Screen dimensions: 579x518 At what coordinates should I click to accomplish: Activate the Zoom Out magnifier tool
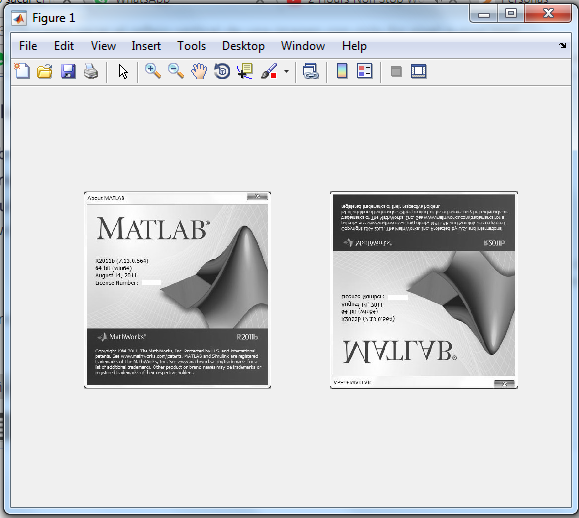click(176, 71)
